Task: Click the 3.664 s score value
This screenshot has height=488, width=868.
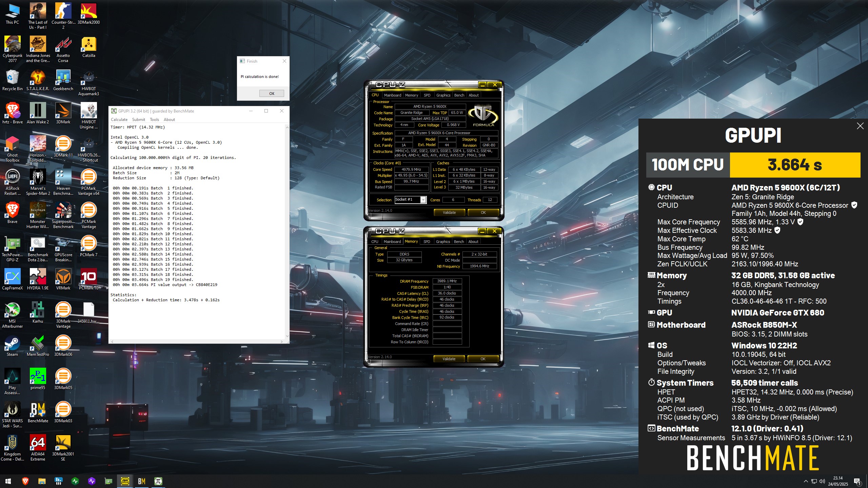Action: tap(795, 165)
